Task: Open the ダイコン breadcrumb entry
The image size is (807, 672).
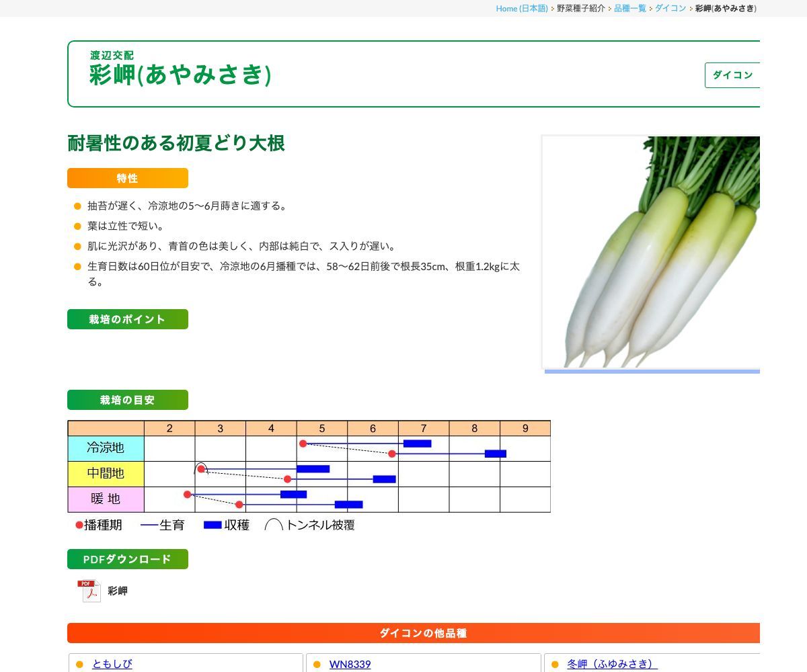Action: click(670, 9)
